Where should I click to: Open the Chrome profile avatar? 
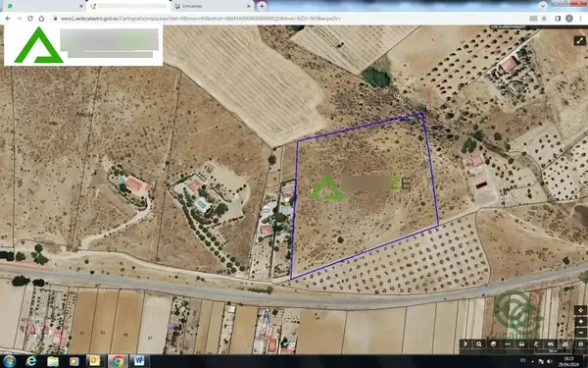(x=568, y=18)
